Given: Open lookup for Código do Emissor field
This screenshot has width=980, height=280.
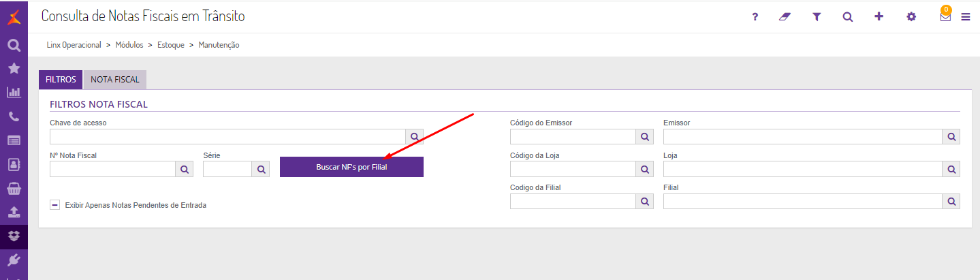Looking at the screenshot, I should pyautogui.click(x=645, y=136).
